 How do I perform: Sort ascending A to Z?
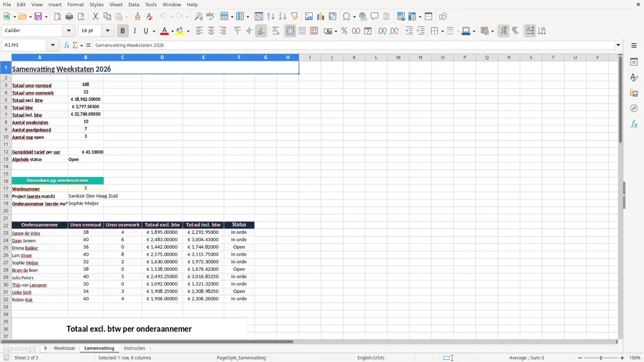point(271,17)
